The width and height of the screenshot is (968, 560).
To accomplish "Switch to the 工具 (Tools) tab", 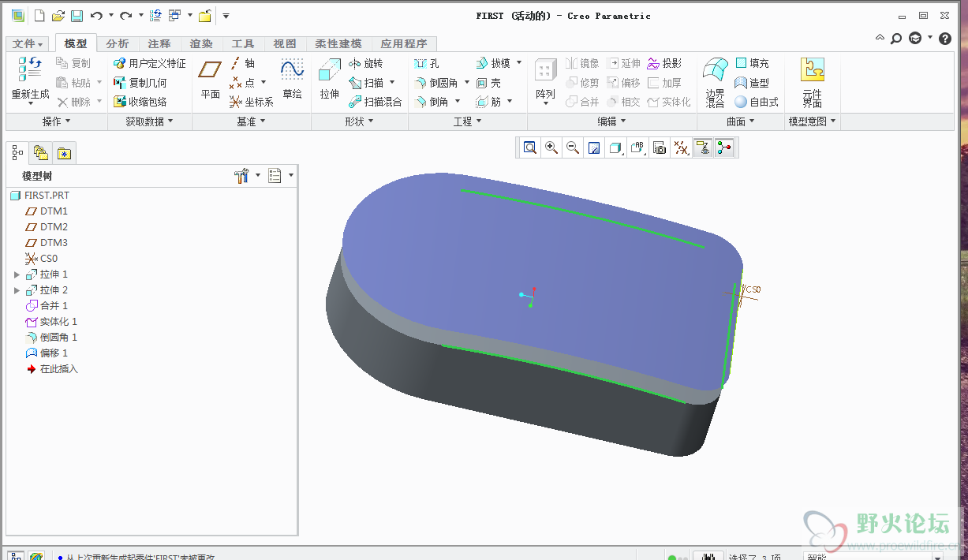I will (x=243, y=44).
